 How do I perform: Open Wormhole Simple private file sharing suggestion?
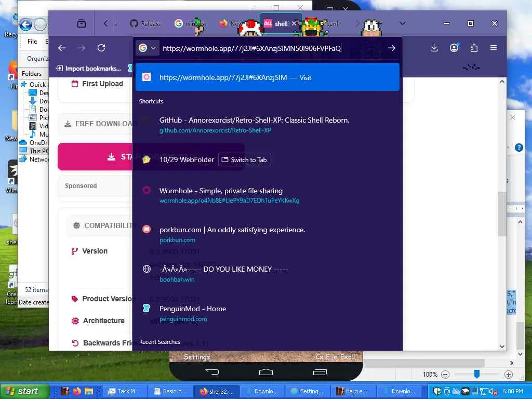[x=268, y=195]
